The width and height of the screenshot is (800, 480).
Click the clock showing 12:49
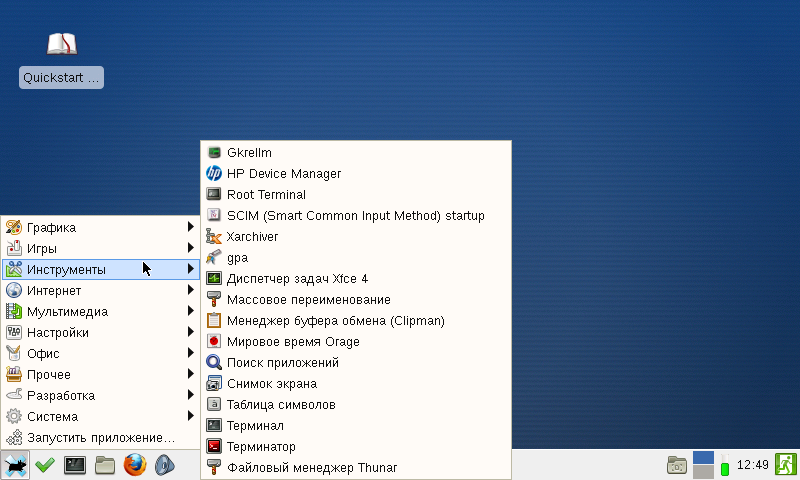(x=752, y=465)
